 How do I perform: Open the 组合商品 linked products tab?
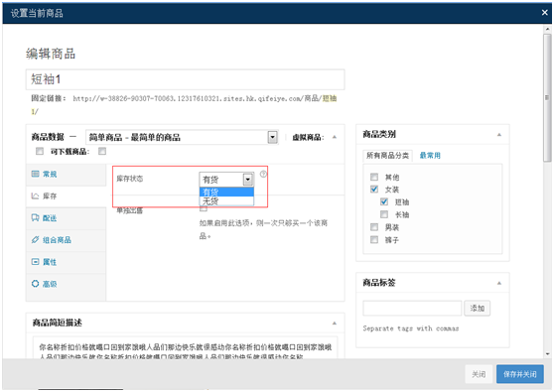click(66, 240)
